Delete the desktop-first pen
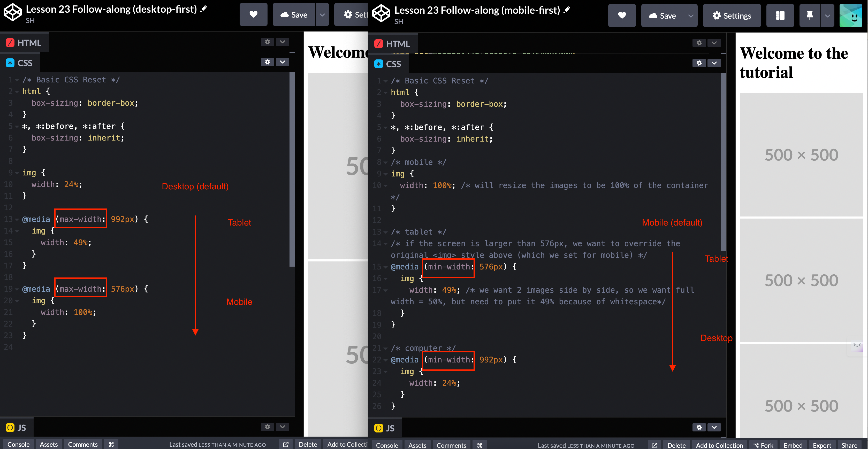The width and height of the screenshot is (868, 449). (308, 444)
